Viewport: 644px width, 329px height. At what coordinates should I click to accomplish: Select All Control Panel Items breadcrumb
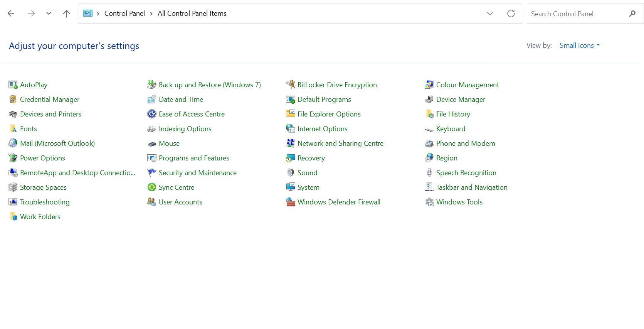[x=192, y=13]
